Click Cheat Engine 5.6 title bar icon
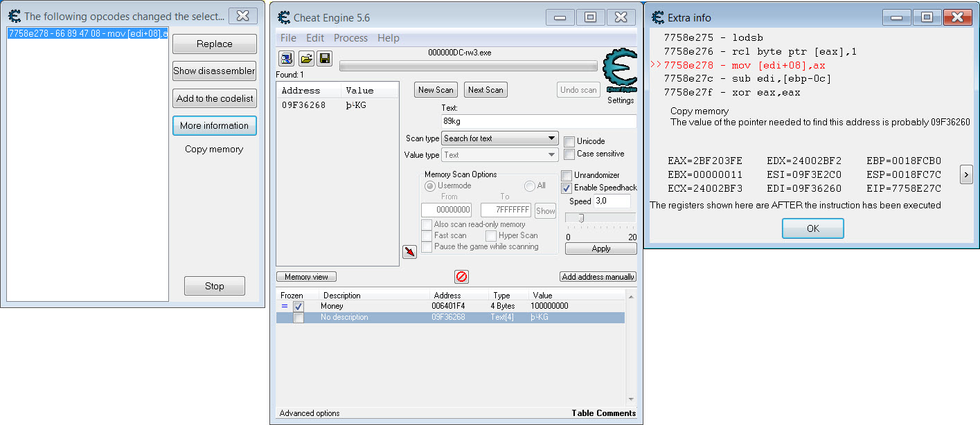The width and height of the screenshot is (980, 425). (283, 17)
